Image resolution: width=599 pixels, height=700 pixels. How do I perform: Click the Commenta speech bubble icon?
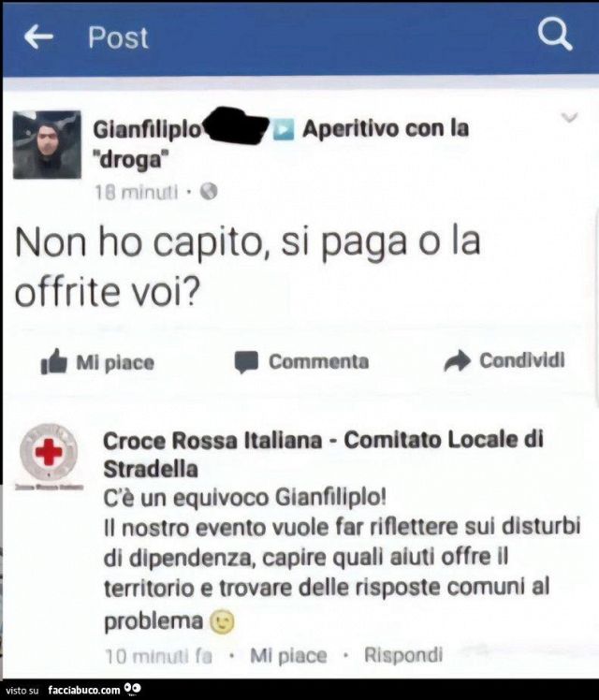point(246,362)
